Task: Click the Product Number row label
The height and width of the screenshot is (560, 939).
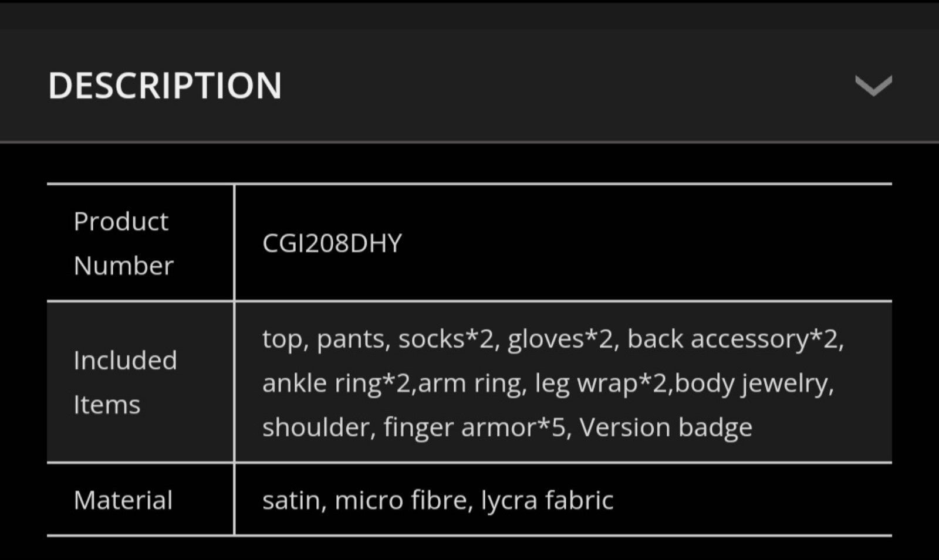Action: pos(123,243)
